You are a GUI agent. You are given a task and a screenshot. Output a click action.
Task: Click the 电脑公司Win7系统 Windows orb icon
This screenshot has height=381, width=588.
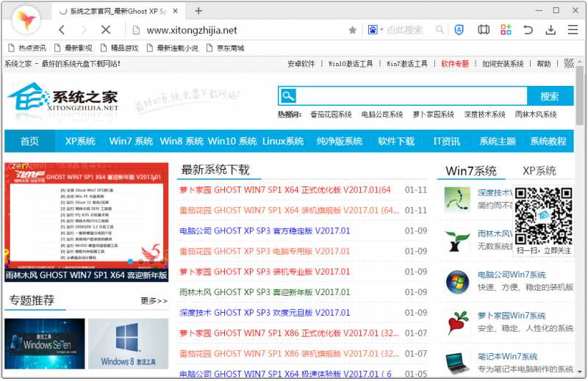tap(457, 282)
